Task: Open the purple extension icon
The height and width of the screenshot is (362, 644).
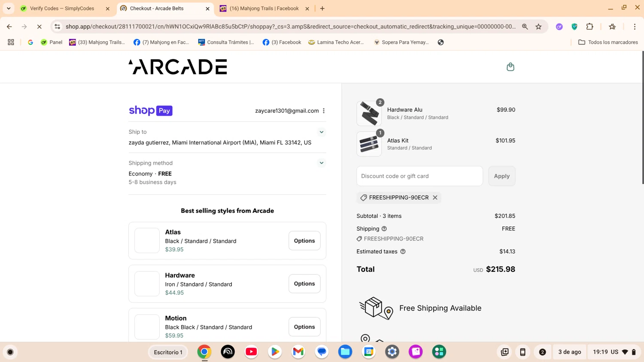Action: click(x=559, y=27)
